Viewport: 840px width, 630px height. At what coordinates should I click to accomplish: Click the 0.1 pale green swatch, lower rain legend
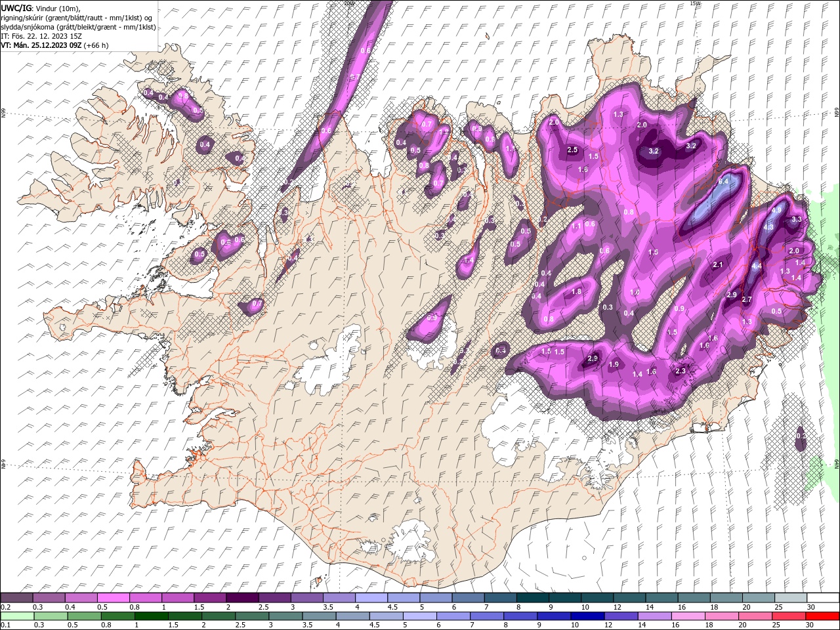coord(17,616)
